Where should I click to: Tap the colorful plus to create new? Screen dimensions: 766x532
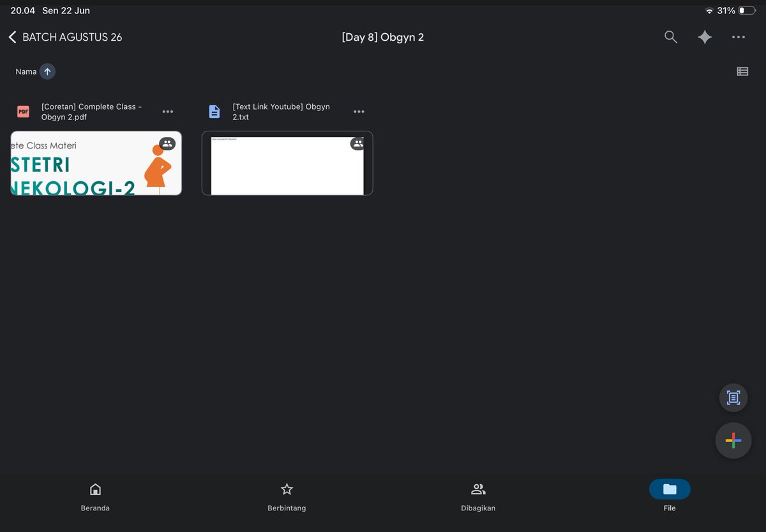733,441
